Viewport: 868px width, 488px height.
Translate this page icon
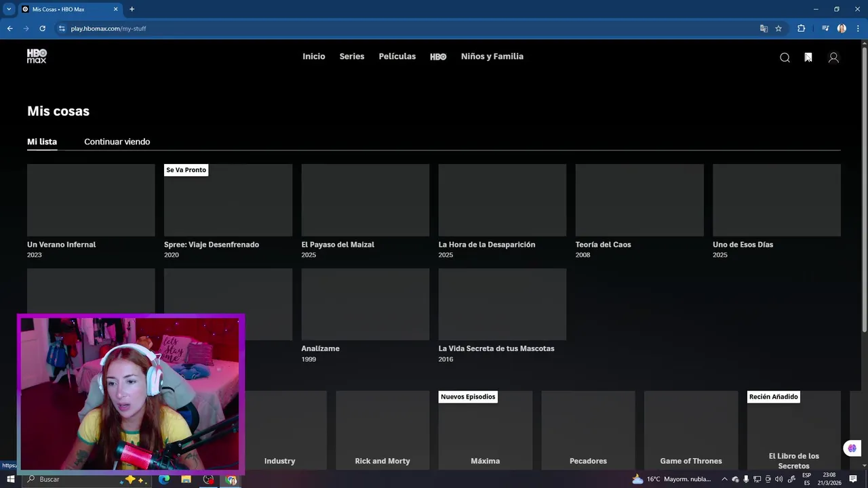coord(764,28)
